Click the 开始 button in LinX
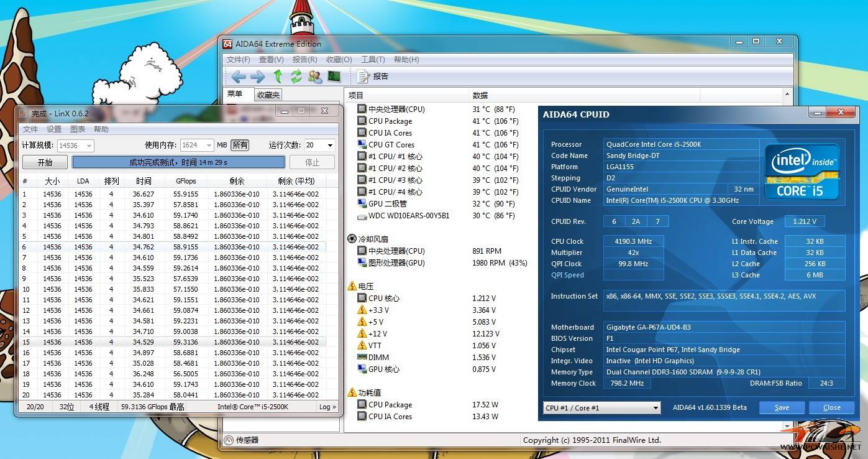The image size is (868, 459). pos(45,162)
